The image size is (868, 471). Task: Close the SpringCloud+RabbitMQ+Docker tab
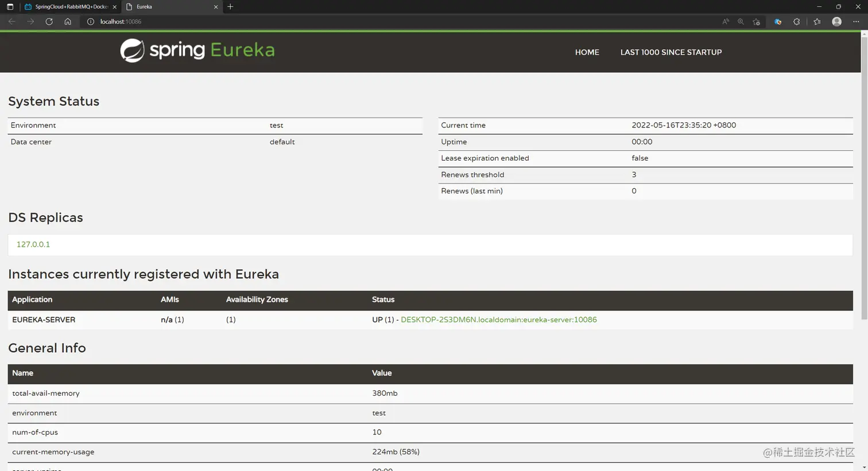pyautogui.click(x=114, y=7)
